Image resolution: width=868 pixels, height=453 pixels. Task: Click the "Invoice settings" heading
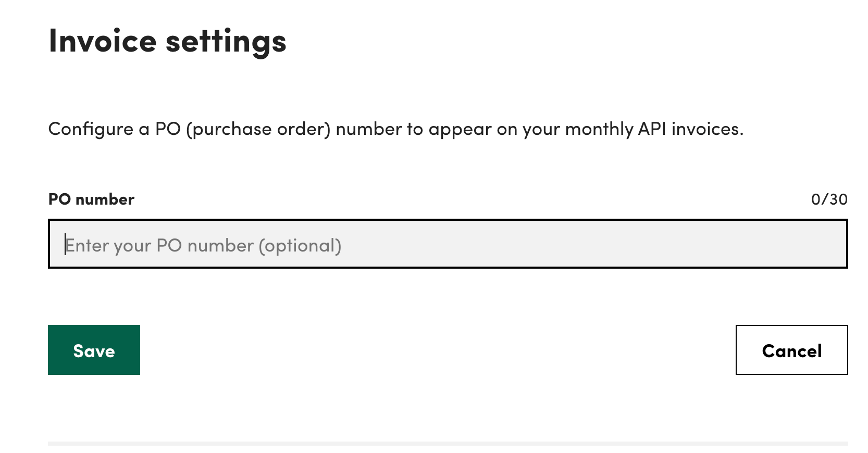[167, 41]
